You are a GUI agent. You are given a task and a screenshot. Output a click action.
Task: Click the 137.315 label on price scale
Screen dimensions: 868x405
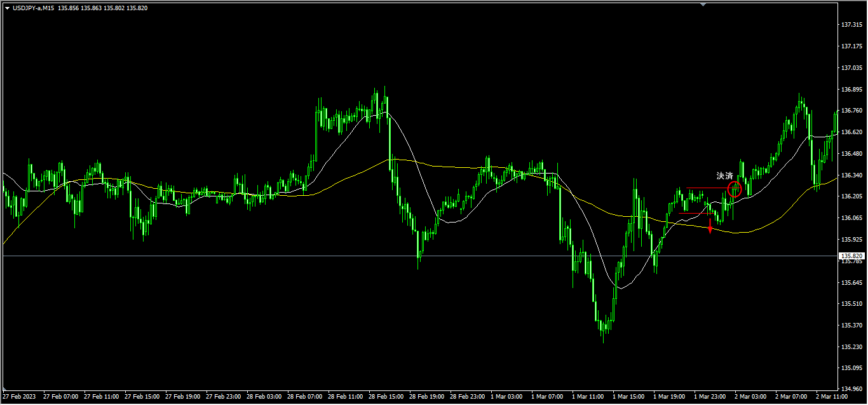pyautogui.click(x=851, y=25)
